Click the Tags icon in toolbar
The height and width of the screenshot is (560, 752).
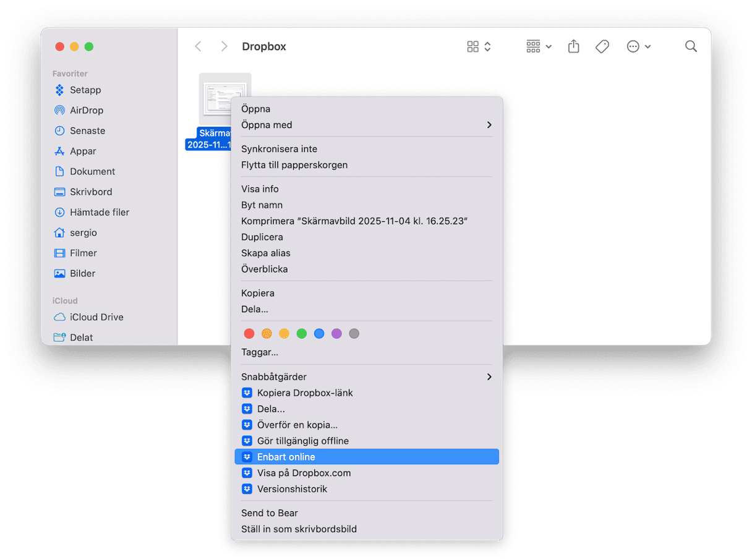pos(602,46)
